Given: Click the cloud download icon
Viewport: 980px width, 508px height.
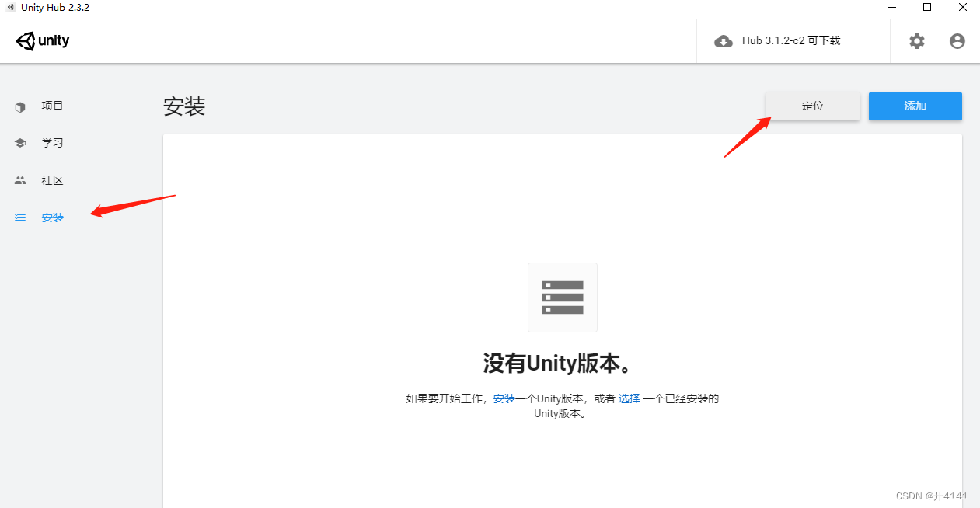Looking at the screenshot, I should pyautogui.click(x=724, y=41).
